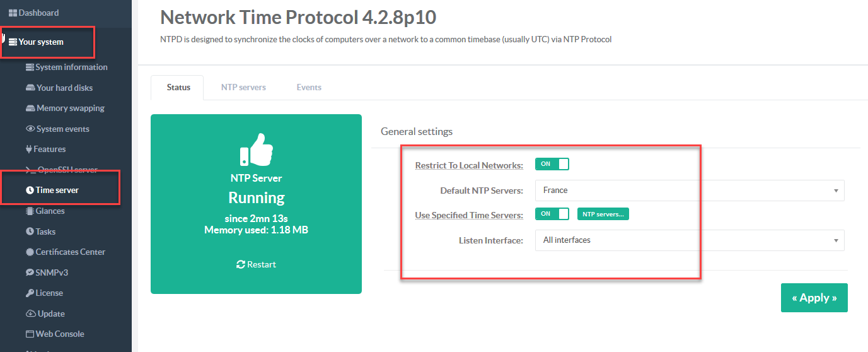Screen dimensions: 868x352
Task: Click the Features plug icon
Action: 28,150
